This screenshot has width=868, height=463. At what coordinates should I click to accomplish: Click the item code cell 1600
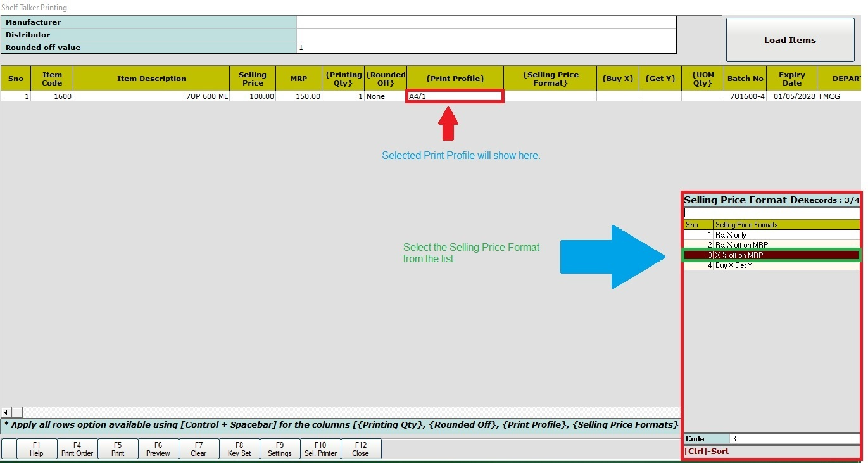(x=52, y=96)
